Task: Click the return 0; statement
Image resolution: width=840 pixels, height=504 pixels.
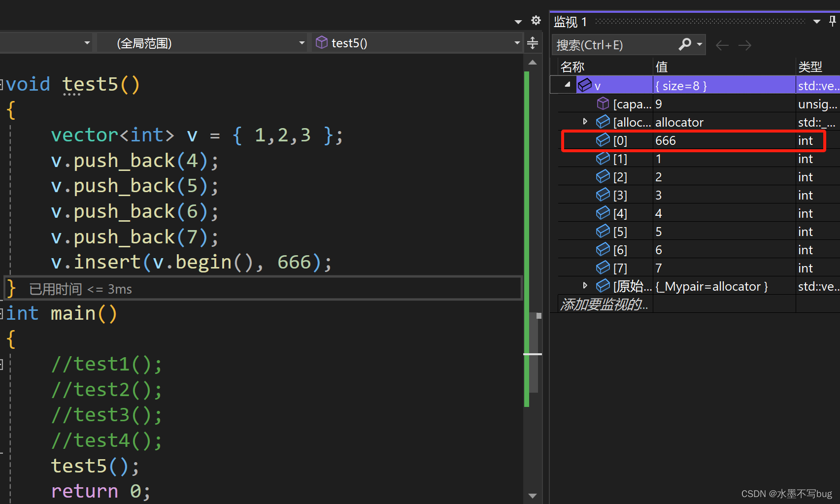Action: 101,491
